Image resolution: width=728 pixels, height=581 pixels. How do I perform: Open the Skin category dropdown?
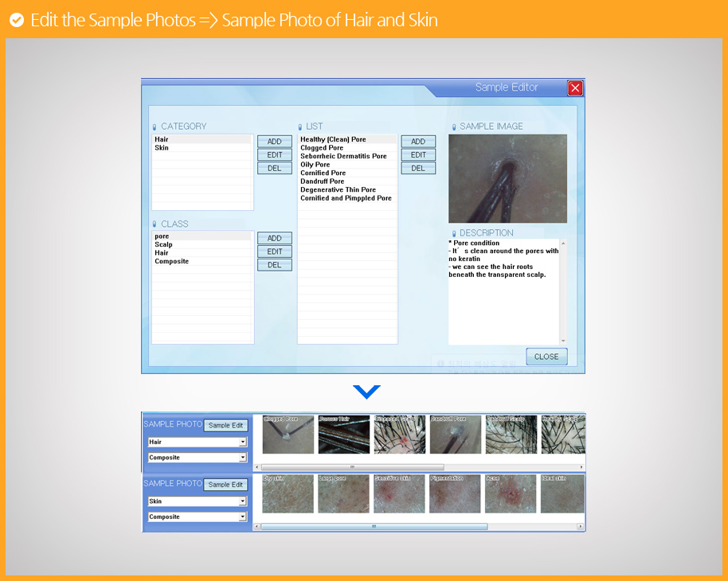click(x=243, y=501)
